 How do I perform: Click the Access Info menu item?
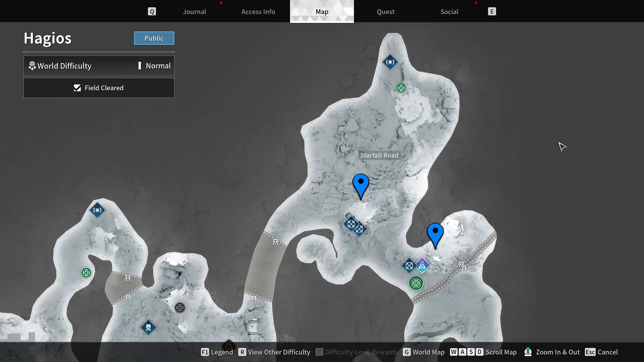[258, 11]
